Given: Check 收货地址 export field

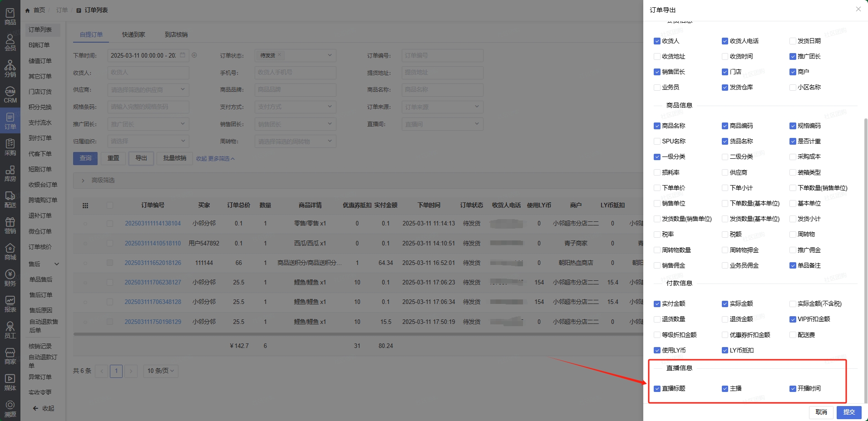Looking at the screenshot, I should click(657, 56).
